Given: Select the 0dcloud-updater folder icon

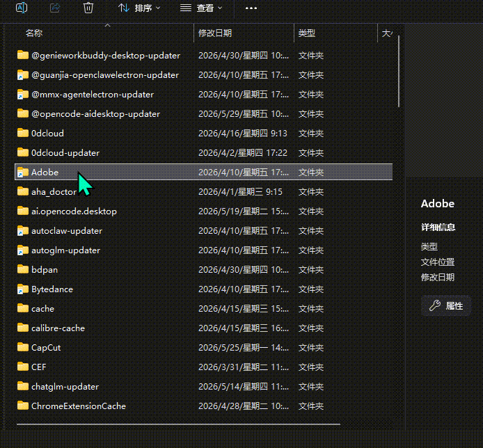Looking at the screenshot, I should (23, 152).
